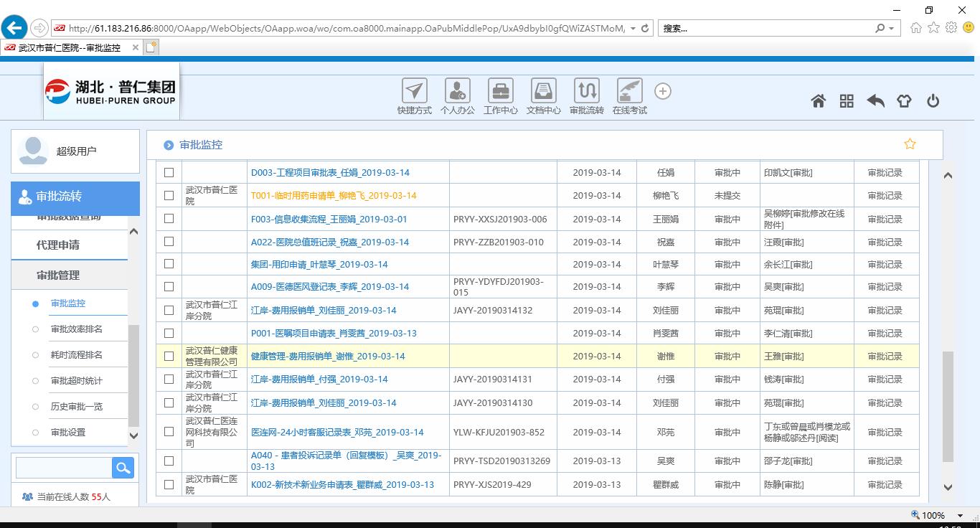Check the box for D003-工程项目审批表 row
The width and height of the screenshot is (980, 528).
169,173
